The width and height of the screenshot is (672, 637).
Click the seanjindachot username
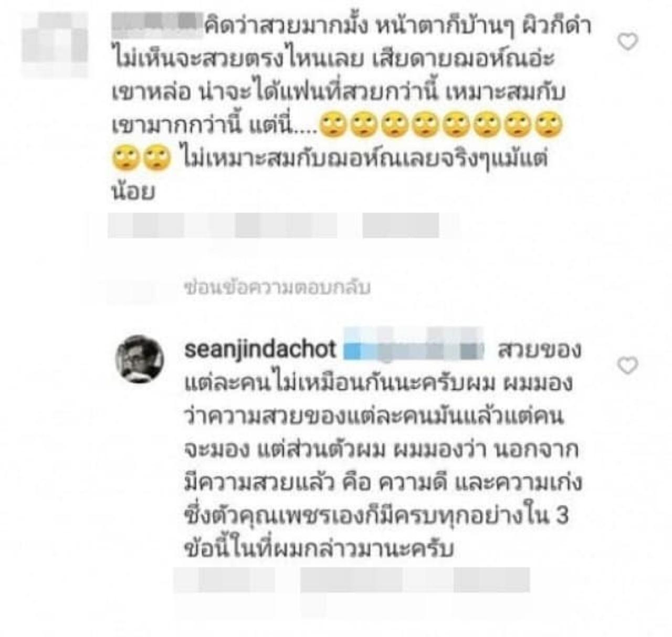pyautogui.click(x=260, y=349)
